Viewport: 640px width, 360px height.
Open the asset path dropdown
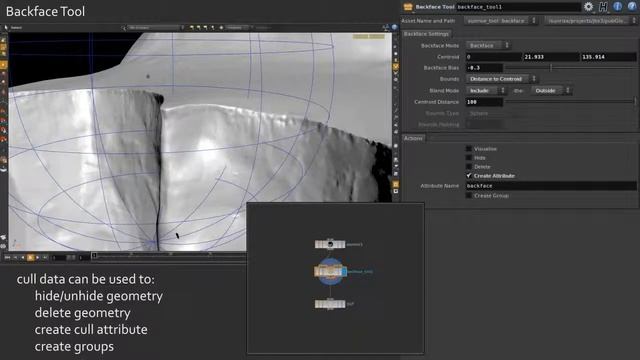point(591,20)
